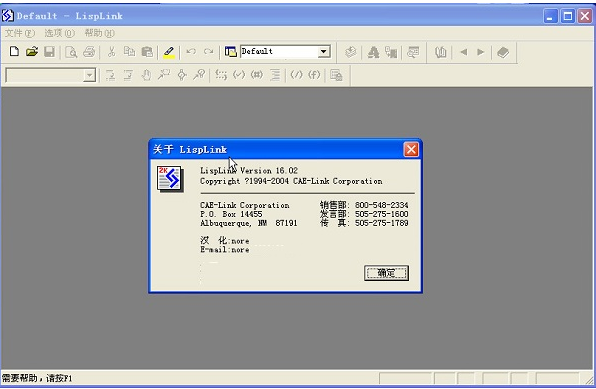Image resolution: width=596 pixels, height=389 pixels.
Task: Expand the empty second-toolbar dropdown
Action: pos(89,75)
